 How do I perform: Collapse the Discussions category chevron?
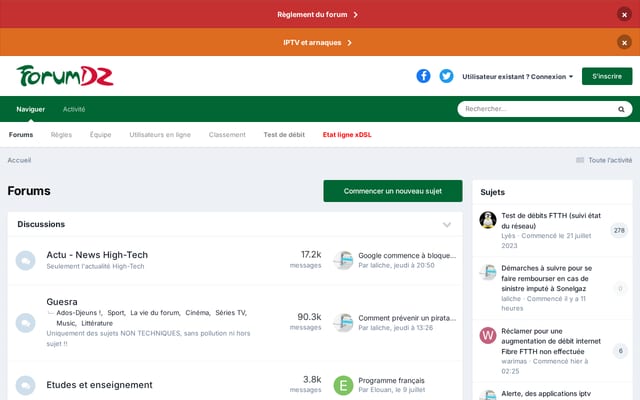pyautogui.click(x=447, y=224)
